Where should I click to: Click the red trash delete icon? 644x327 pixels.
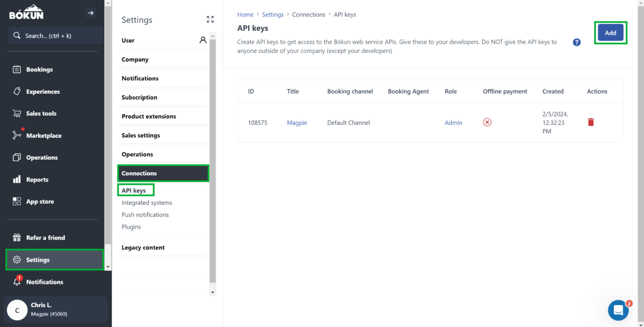tap(591, 122)
